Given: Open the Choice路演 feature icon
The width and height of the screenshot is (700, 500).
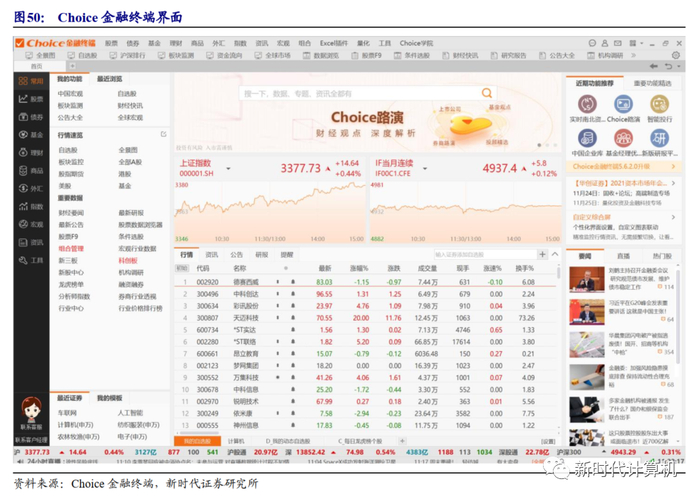Looking at the screenshot, I should click(x=623, y=104).
